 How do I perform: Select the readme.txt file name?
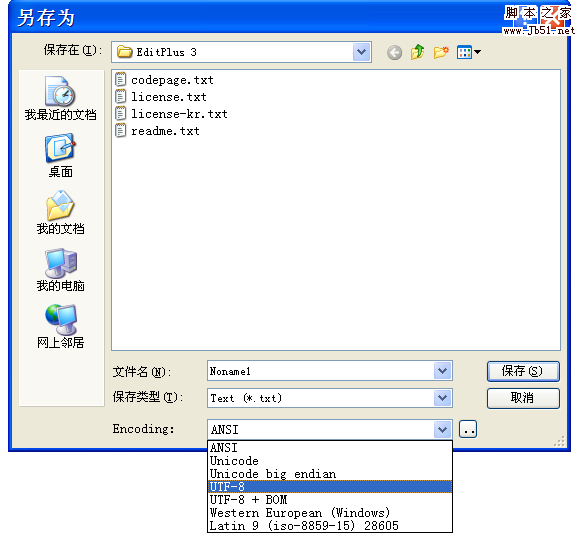coord(165,131)
